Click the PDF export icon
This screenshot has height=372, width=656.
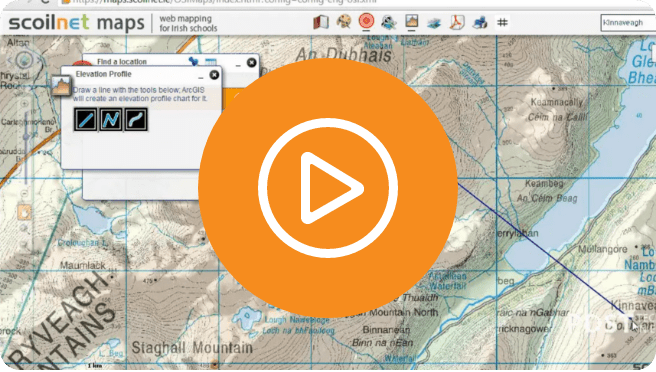pos(457,22)
